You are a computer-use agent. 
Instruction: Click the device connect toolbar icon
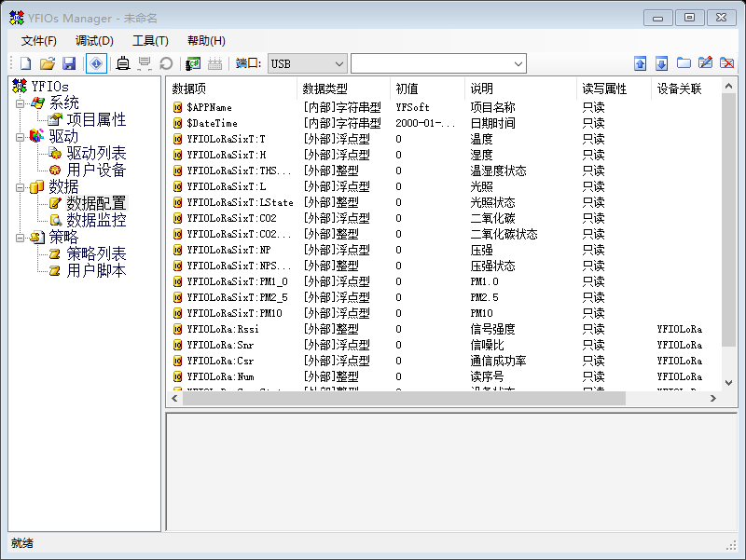pos(123,63)
